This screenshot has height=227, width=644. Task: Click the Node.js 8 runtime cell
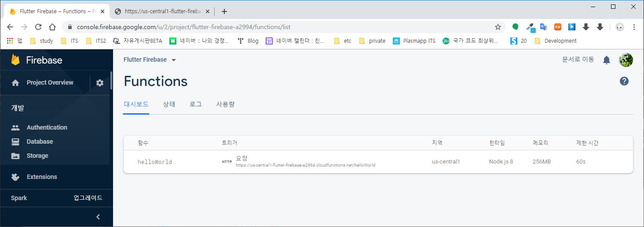501,162
